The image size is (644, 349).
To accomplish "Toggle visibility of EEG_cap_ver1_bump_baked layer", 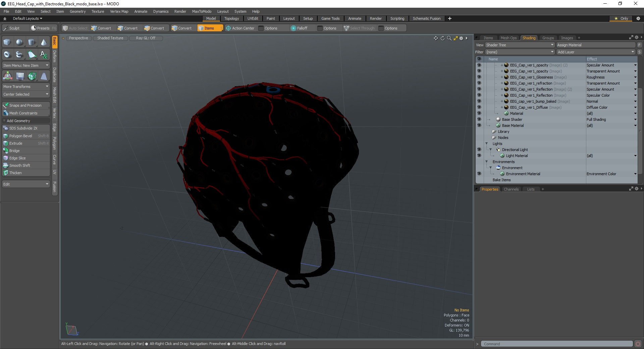I will (x=479, y=101).
